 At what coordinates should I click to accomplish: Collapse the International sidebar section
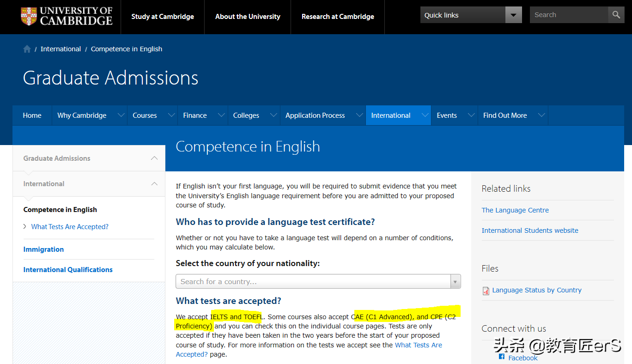tap(154, 184)
